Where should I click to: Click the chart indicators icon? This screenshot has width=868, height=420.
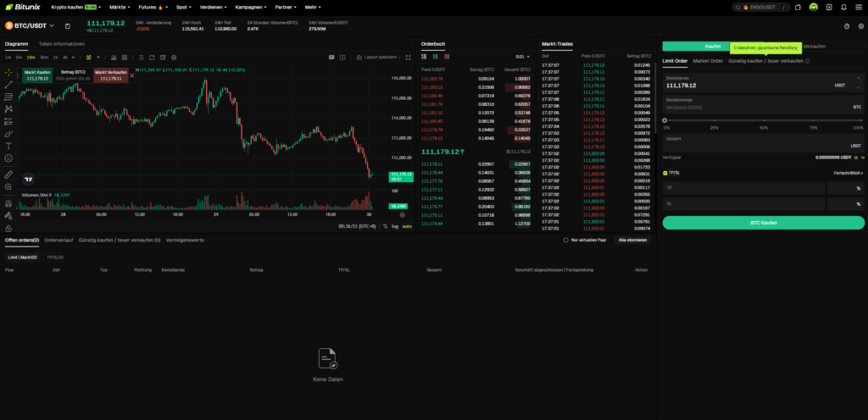click(x=114, y=57)
